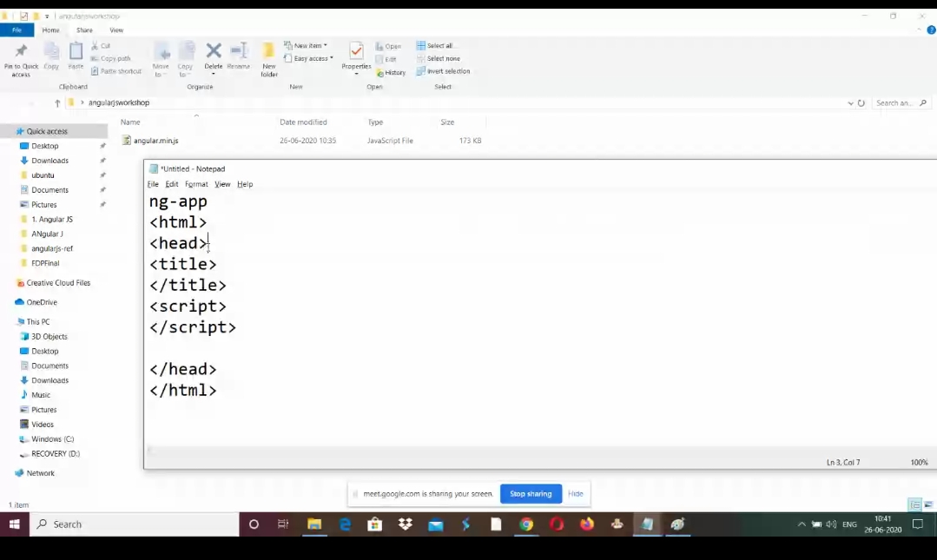Open Google Chrome from the taskbar
Image resolution: width=937 pixels, height=560 pixels.
526,524
